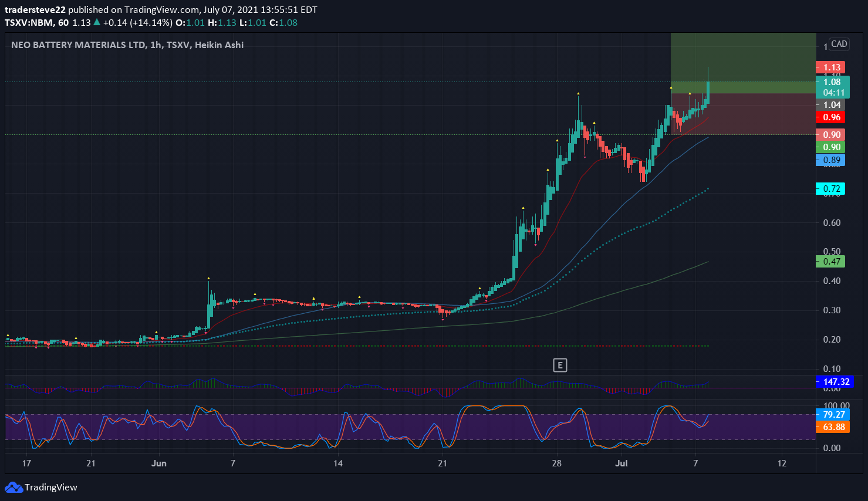Click the 'Jun' label on time axis
The width and height of the screenshot is (868, 501).
tap(158, 463)
